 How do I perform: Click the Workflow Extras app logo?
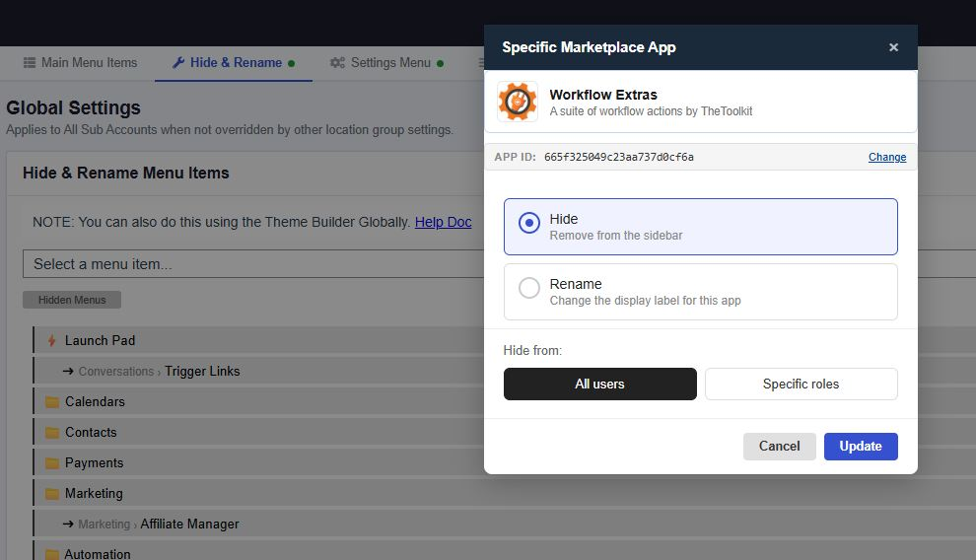[518, 102]
